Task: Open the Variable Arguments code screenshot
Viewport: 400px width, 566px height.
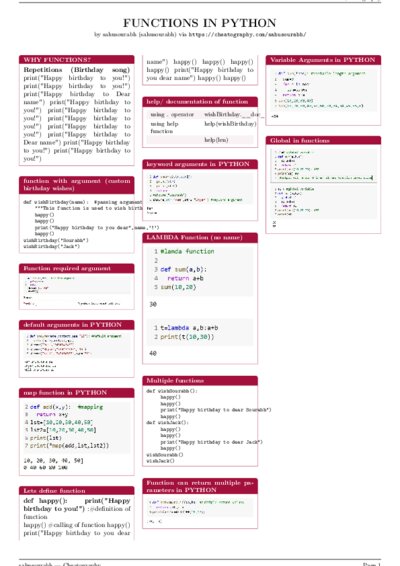Action: point(323,94)
